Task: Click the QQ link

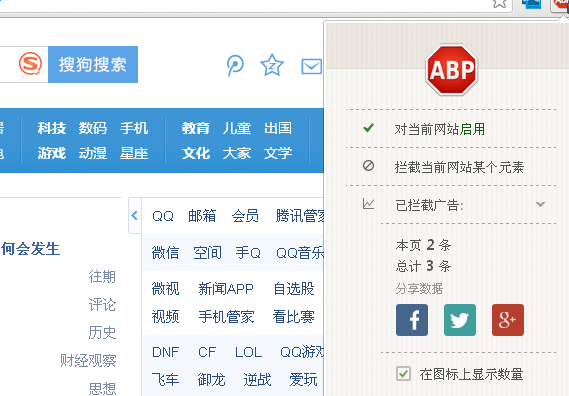Action: 163,216
